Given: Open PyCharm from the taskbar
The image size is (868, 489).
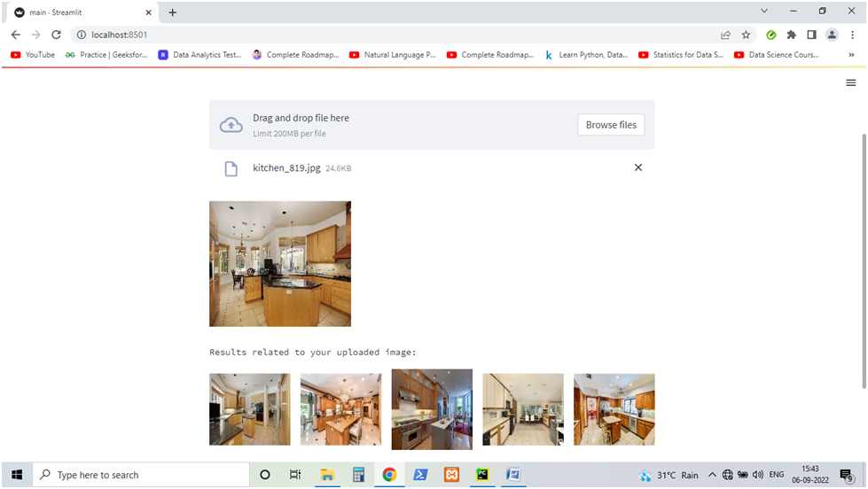Looking at the screenshot, I should point(482,475).
